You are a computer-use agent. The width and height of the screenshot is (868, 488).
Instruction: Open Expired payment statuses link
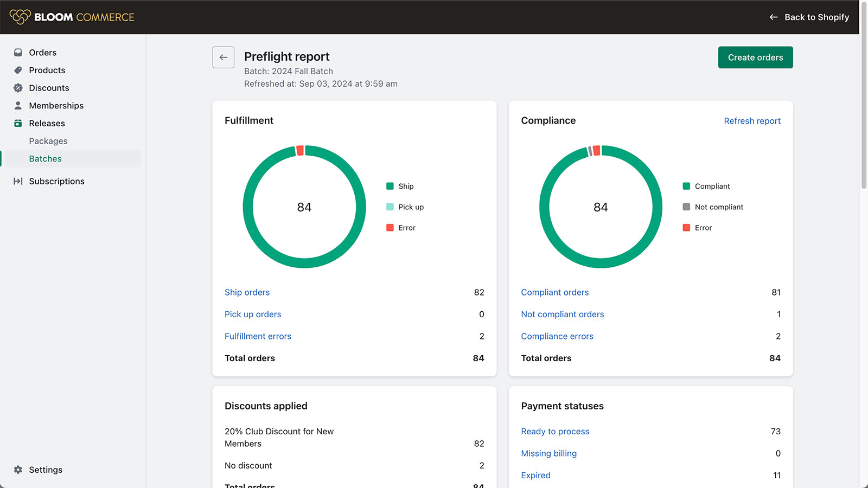[x=535, y=476]
